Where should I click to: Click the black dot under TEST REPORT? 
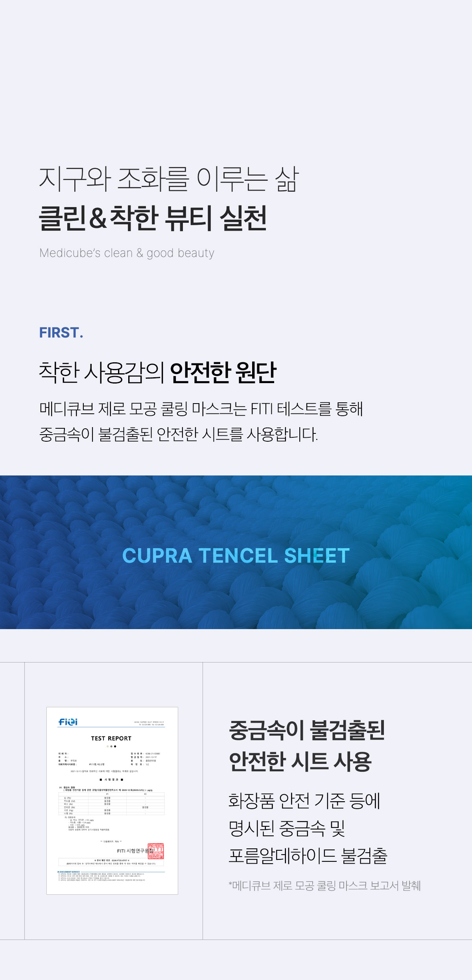(x=115, y=746)
